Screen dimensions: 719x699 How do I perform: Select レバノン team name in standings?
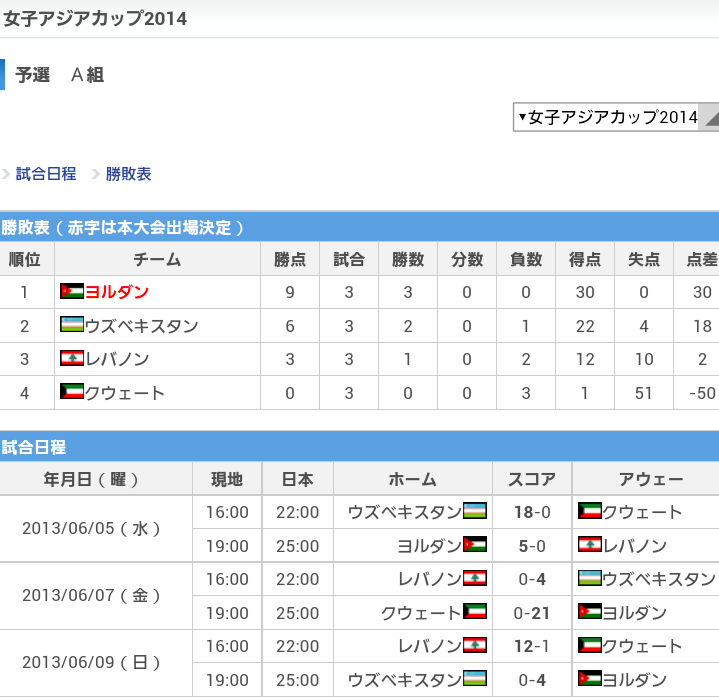(117, 359)
